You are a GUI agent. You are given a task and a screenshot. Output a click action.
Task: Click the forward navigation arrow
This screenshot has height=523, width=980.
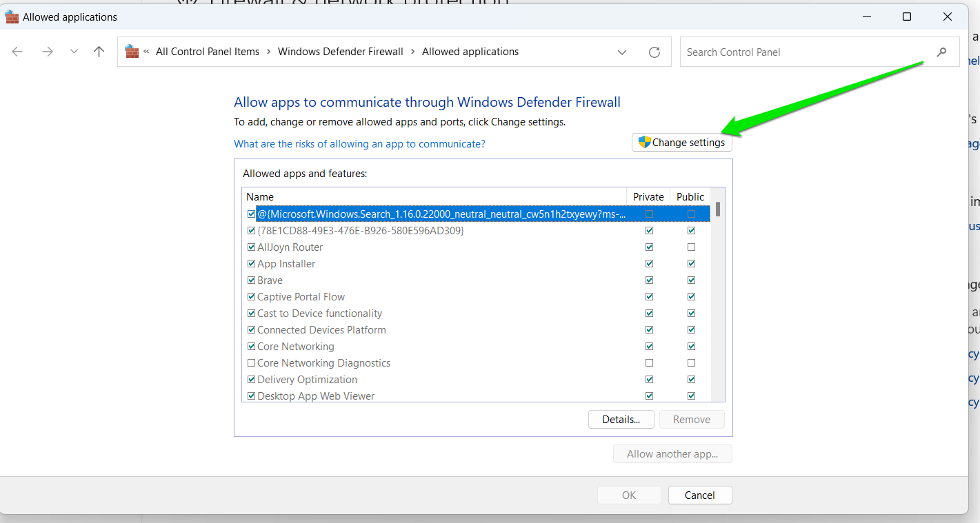(x=46, y=51)
